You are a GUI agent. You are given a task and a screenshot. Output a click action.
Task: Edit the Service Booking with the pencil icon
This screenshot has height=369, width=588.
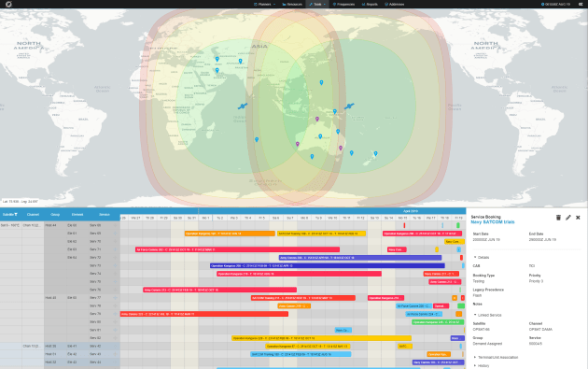click(x=568, y=218)
